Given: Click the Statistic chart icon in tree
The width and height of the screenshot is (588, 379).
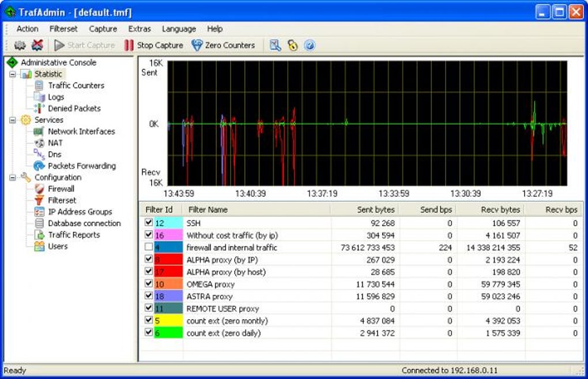Looking at the screenshot, I should (x=27, y=74).
